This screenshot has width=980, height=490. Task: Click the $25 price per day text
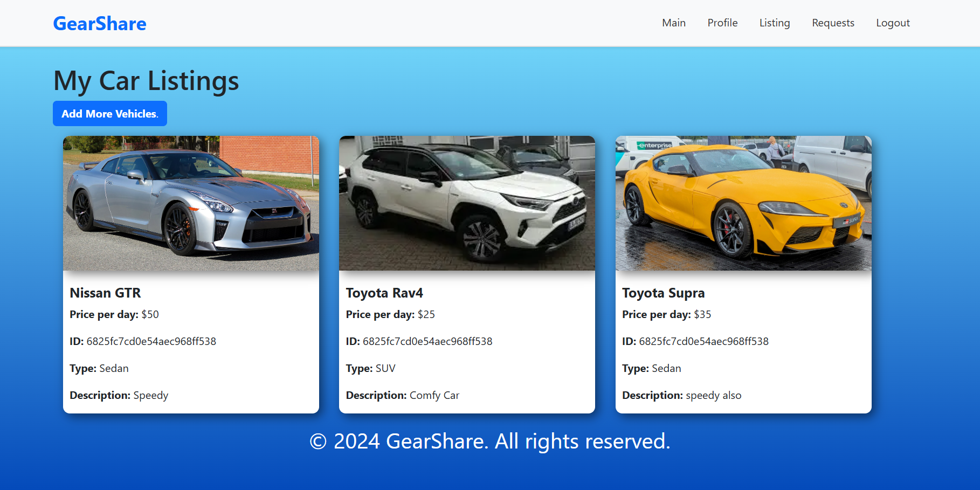coord(390,314)
